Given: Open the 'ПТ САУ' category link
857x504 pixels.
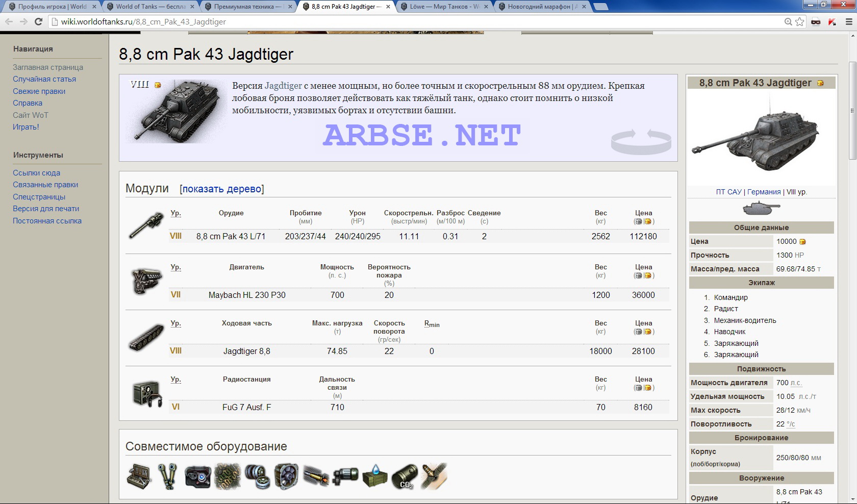Looking at the screenshot, I should tap(728, 192).
